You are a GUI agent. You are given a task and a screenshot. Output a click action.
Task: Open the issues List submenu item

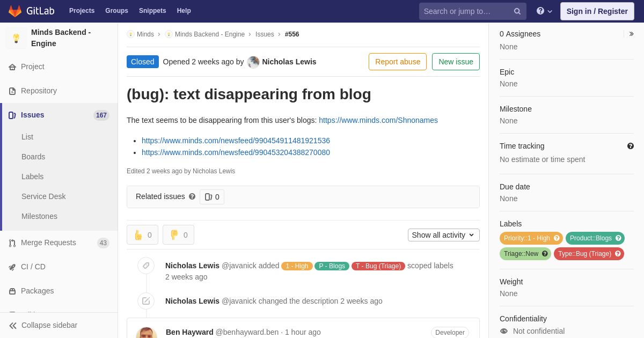pos(27,137)
